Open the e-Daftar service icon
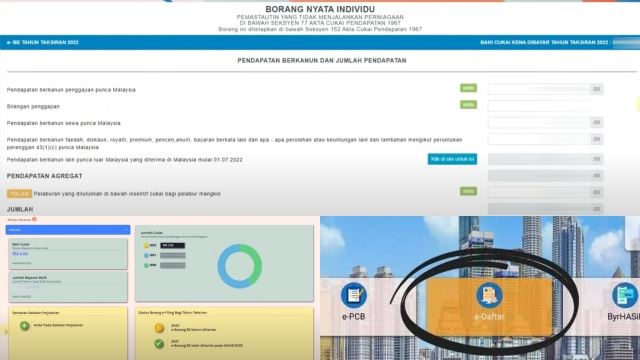640x360 pixels. click(x=489, y=296)
